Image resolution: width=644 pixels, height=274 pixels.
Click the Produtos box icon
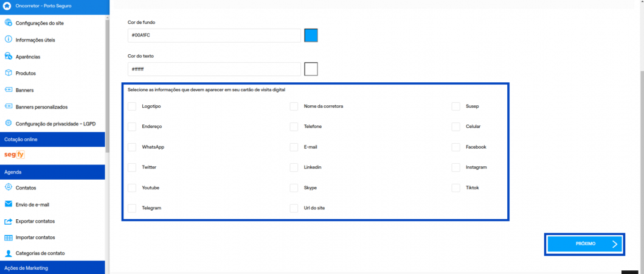9,73
